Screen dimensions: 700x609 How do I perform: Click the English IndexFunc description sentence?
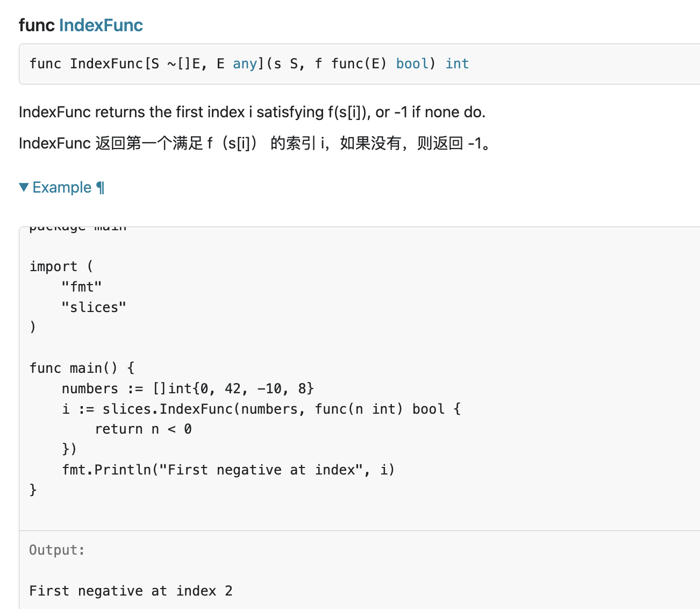tap(252, 112)
